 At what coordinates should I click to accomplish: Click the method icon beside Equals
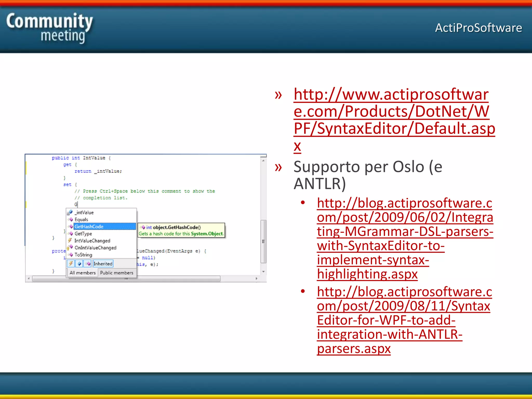click(70, 220)
